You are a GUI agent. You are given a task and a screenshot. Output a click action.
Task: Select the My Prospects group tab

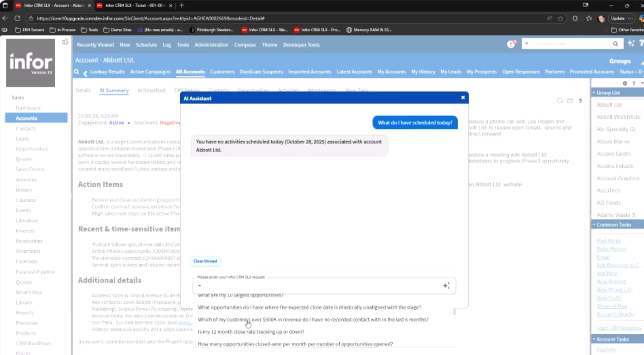(x=482, y=72)
